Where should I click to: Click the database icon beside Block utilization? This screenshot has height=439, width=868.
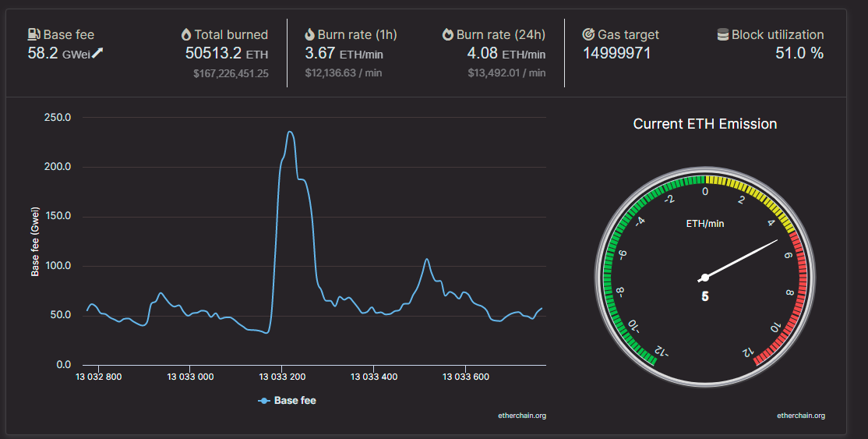(x=723, y=34)
